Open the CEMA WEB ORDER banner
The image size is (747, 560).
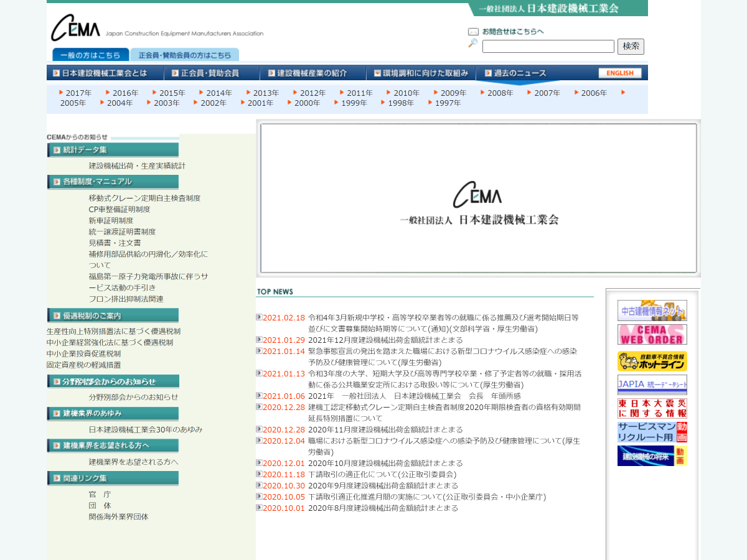[x=652, y=334]
